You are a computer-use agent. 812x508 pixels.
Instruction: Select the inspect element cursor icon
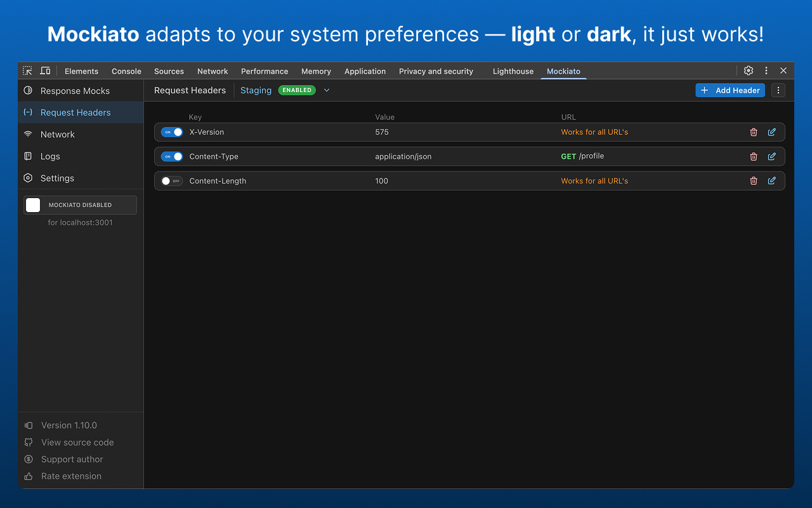[27, 70]
